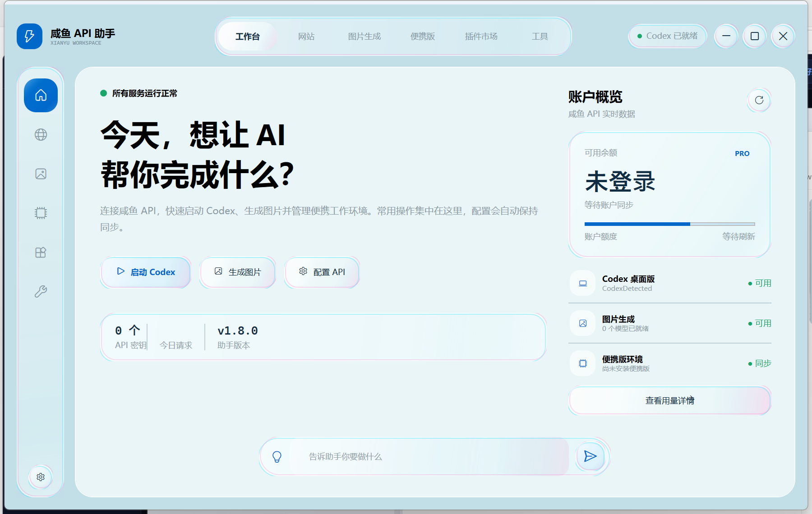Open the image generation sidebar icon

[41, 174]
